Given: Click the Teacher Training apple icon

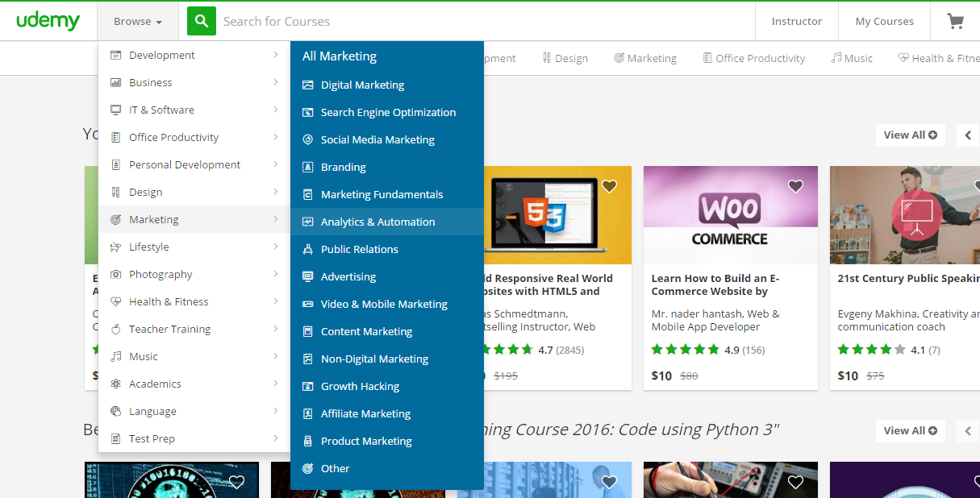Looking at the screenshot, I should point(115,329).
